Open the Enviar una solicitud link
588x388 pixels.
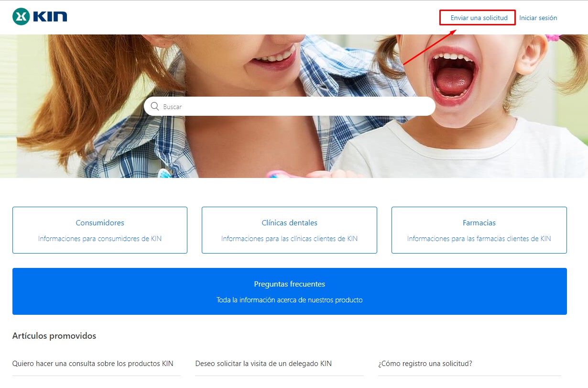(479, 18)
